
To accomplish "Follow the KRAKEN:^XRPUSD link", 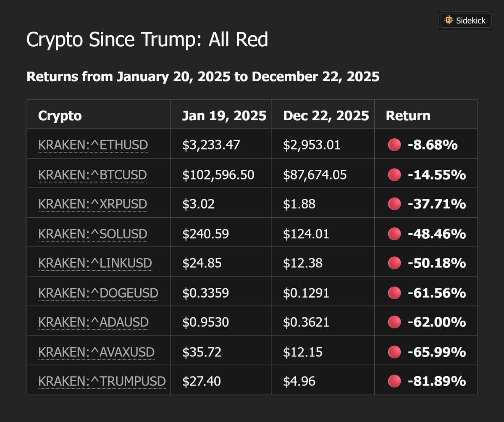I will pos(92,204).
